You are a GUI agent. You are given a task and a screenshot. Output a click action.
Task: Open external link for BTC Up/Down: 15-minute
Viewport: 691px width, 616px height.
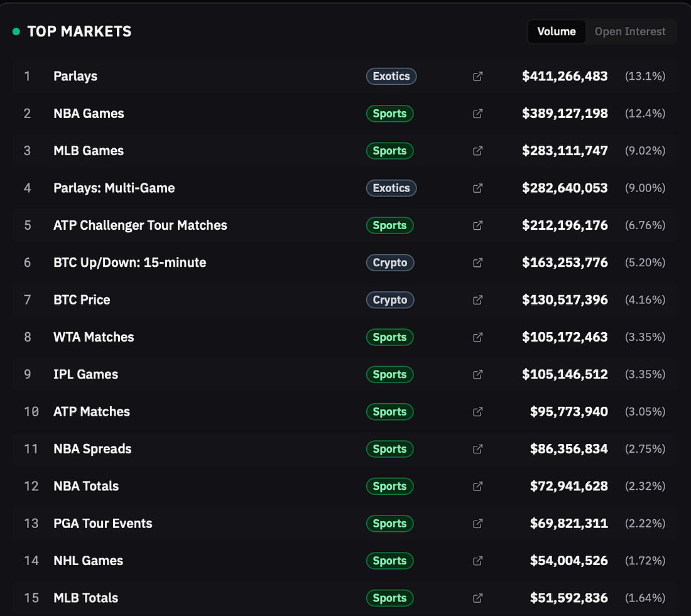[x=477, y=262]
